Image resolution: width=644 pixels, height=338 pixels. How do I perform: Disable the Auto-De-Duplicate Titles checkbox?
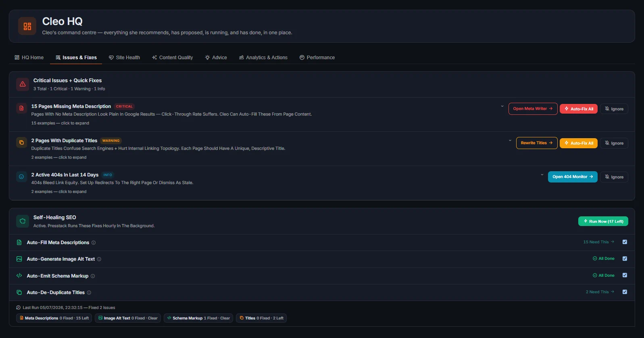(x=625, y=292)
